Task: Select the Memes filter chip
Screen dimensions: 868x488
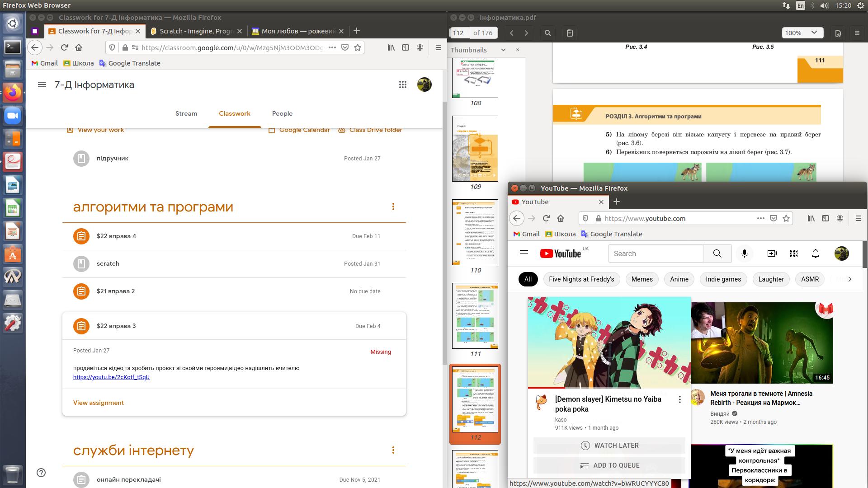Action: (642, 279)
